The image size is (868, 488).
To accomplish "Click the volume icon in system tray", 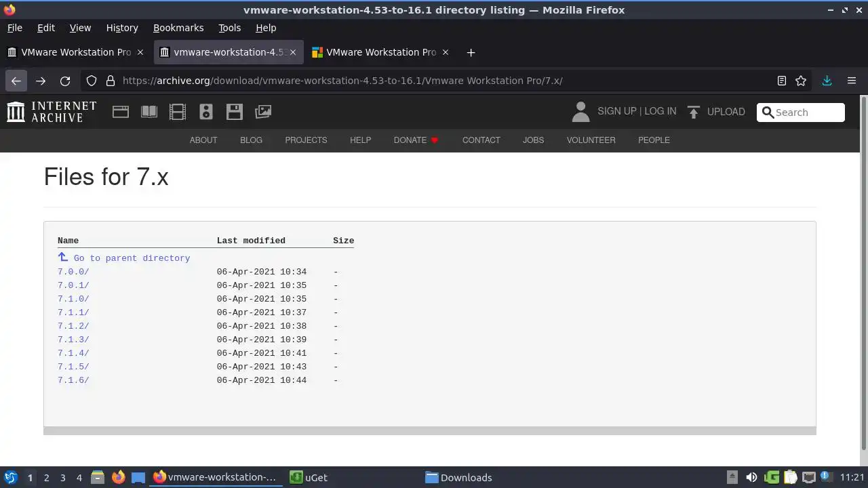I will pos(751,477).
